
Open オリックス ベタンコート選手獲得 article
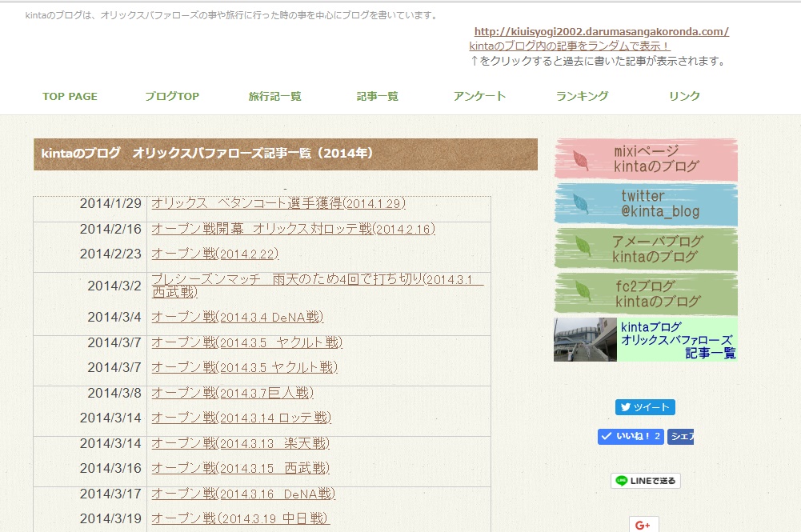[278, 203]
